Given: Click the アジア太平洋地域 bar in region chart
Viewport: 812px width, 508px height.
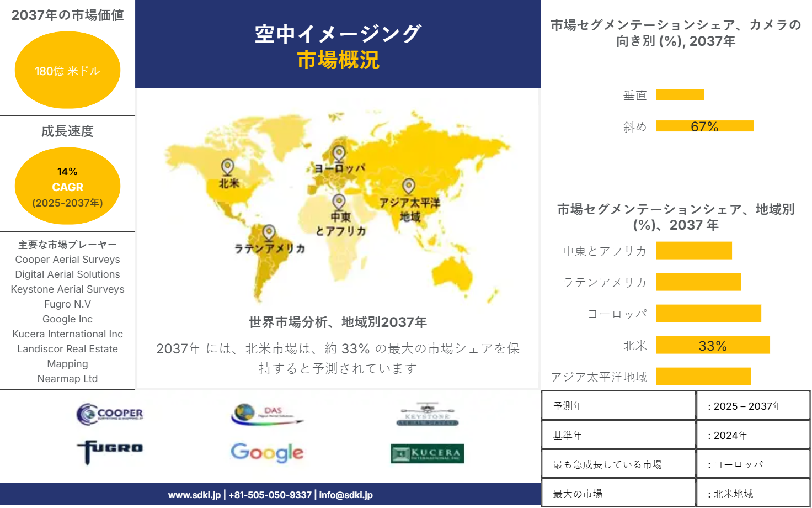Looking at the screenshot, I should click(x=703, y=376).
